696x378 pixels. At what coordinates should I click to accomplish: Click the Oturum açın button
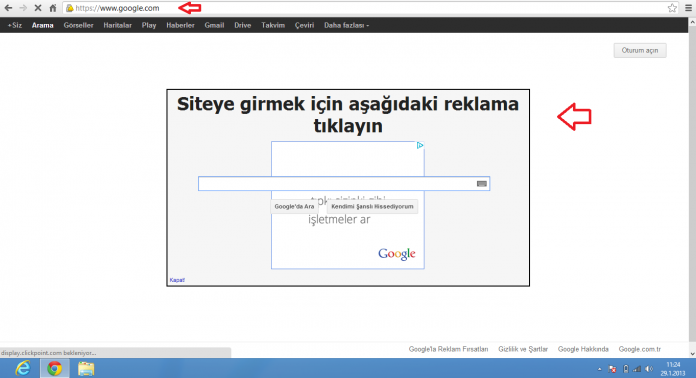point(640,51)
